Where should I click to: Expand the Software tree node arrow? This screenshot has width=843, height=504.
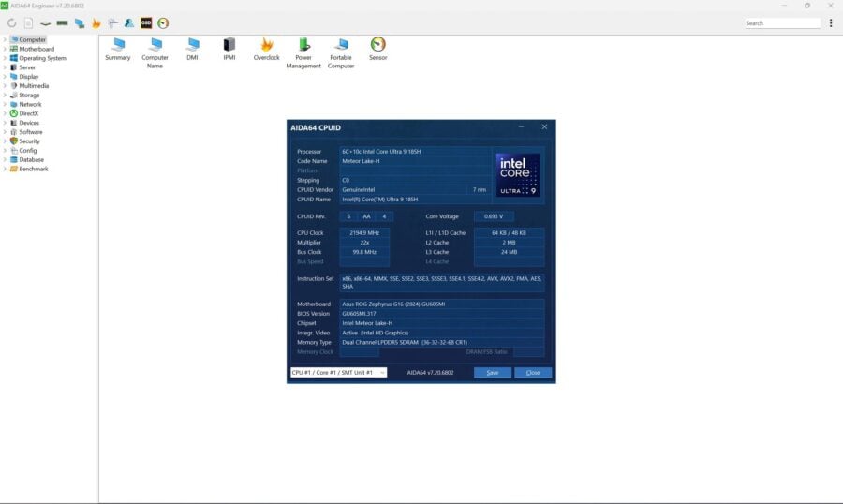point(5,132)
